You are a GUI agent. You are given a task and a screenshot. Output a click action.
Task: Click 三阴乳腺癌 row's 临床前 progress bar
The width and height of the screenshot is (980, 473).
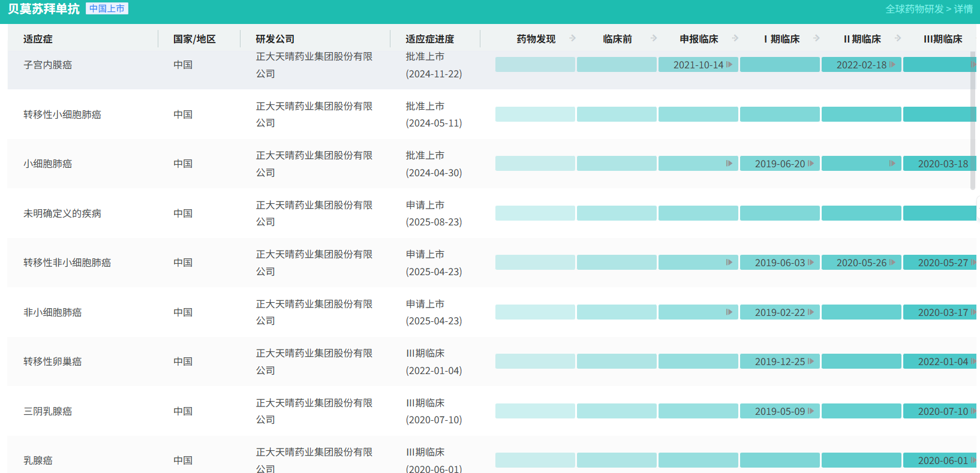(x=617, y=411)
